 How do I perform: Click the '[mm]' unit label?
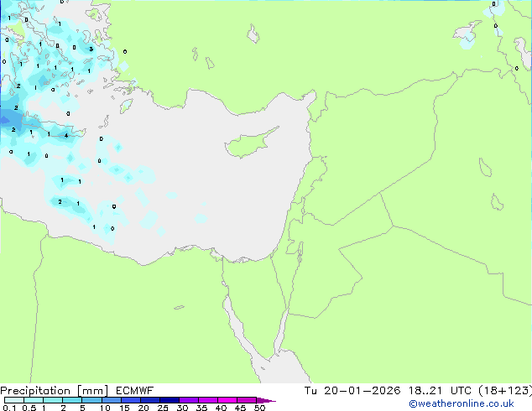tap(93, 391)
